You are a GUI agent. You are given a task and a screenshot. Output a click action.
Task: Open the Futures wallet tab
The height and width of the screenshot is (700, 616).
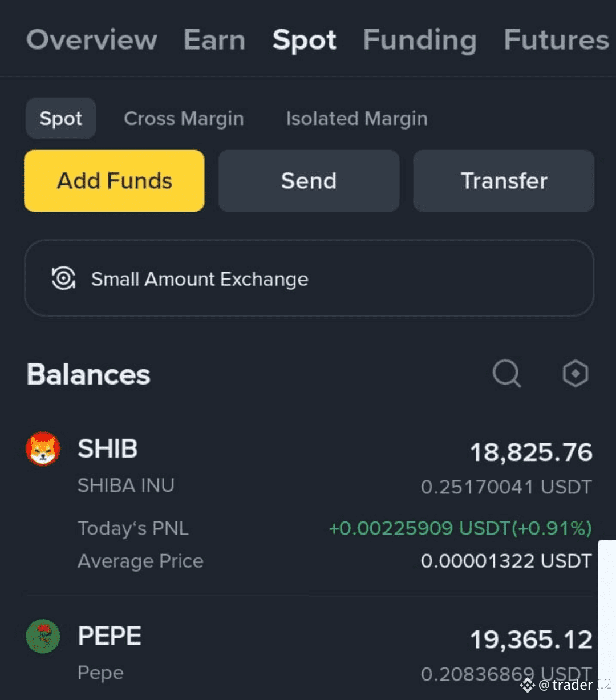(557, 40)
